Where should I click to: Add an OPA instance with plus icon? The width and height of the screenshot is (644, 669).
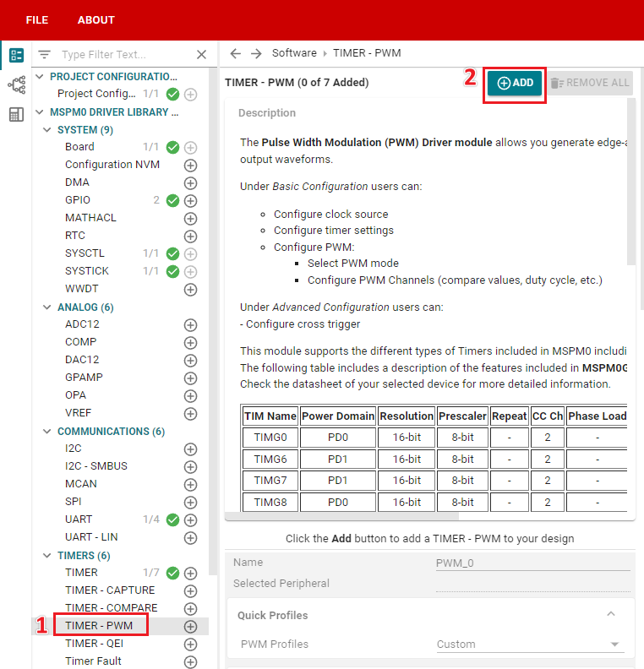(x=190, y=396)
